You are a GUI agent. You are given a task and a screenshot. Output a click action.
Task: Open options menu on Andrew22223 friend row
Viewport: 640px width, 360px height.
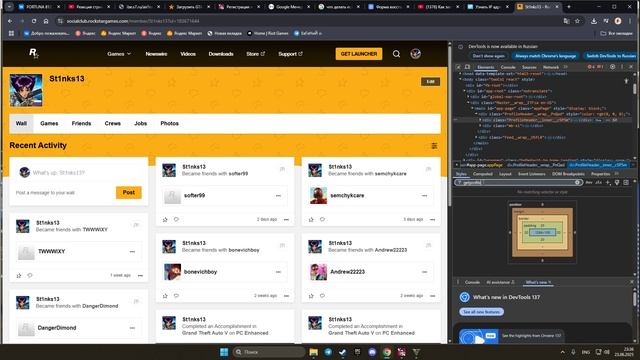coord(424,272)
